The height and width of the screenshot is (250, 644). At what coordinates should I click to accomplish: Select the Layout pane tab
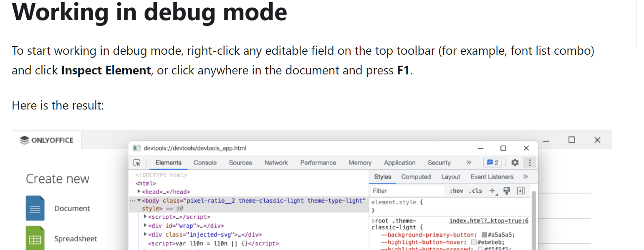(x=451, y=177)
